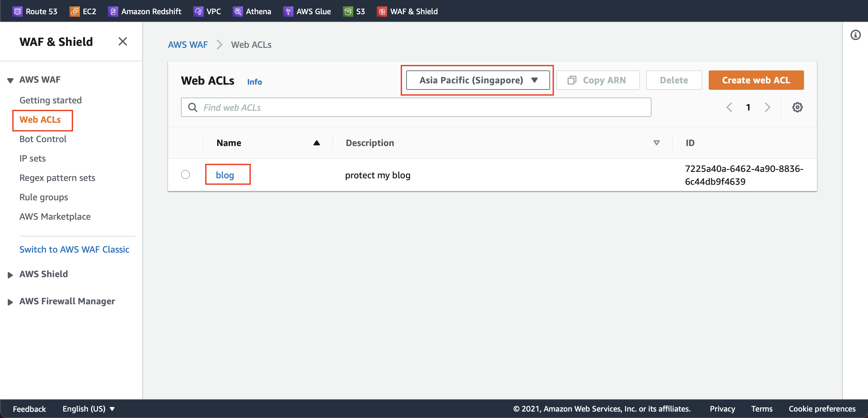
Task: Open Cookie preferences in footer
Action: coord(822,409)
